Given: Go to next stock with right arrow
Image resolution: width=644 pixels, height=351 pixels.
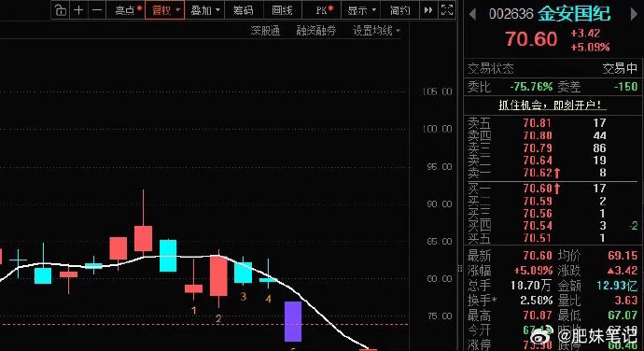Looking at the screenshot, I should click(x=634, y=15).
